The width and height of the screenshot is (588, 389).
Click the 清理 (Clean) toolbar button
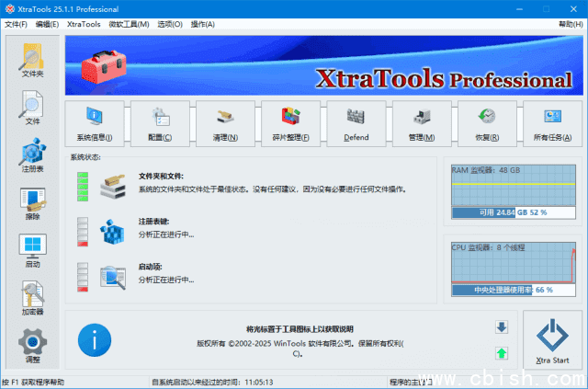click(225, 123)
